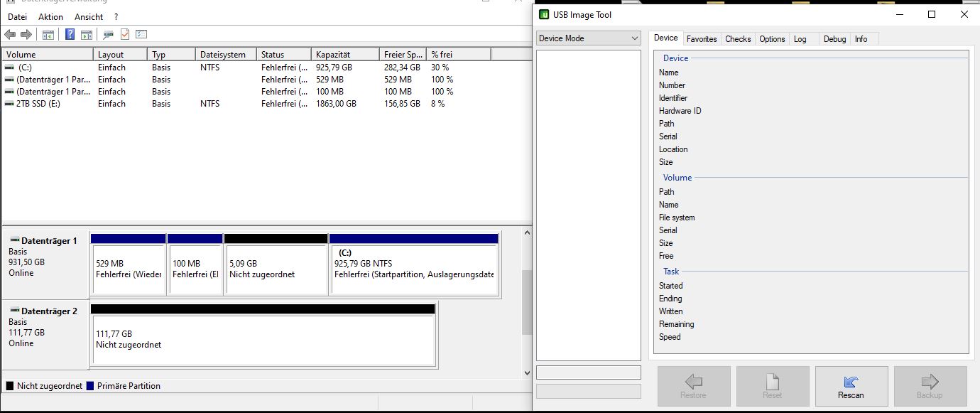Screen dimensions: 980x413
Task: Sort by the Layout column header
Action: (120, 55)
